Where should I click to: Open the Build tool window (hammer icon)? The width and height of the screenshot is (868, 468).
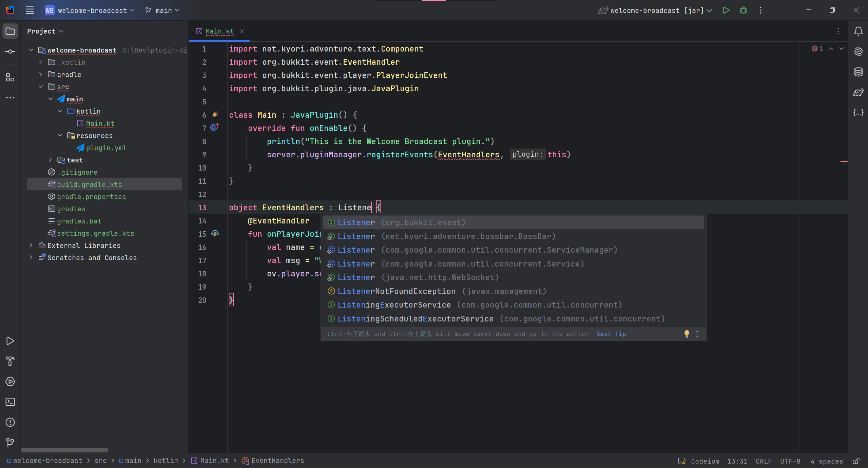(x=10, y=362)
